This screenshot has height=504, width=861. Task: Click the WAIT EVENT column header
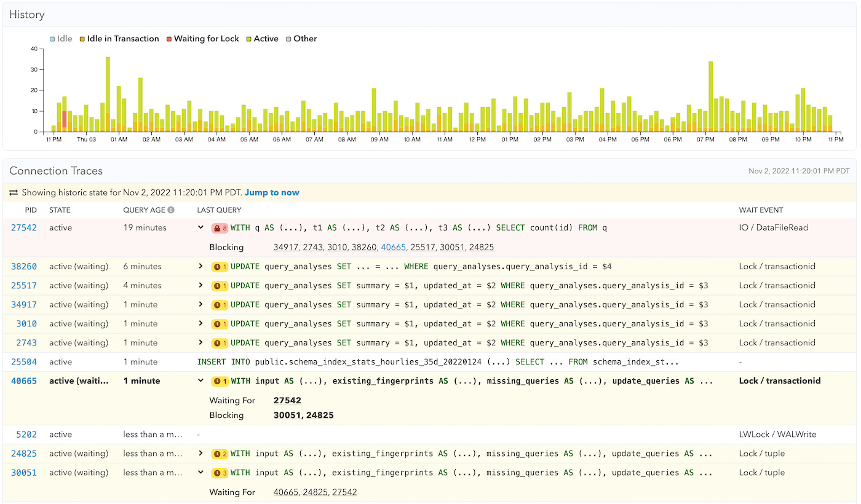[x=761, y=210]
